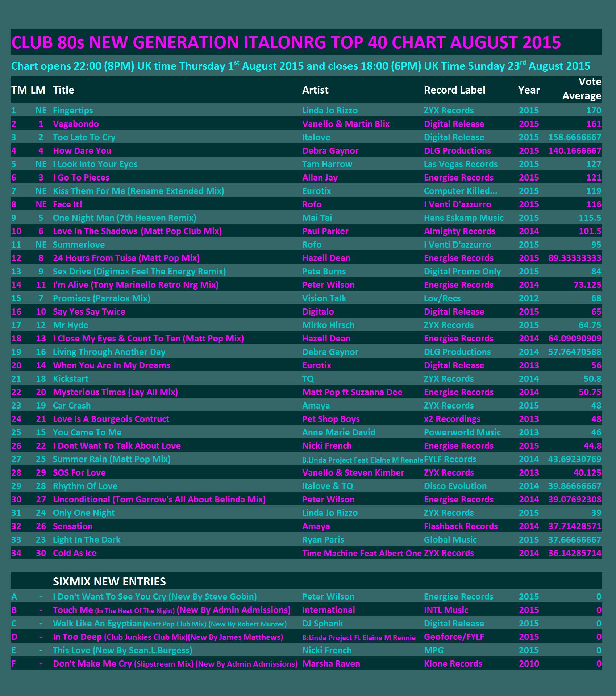The image size is (616, 696).
Task: Click label 'Flashback Records'
Action: 461,526
